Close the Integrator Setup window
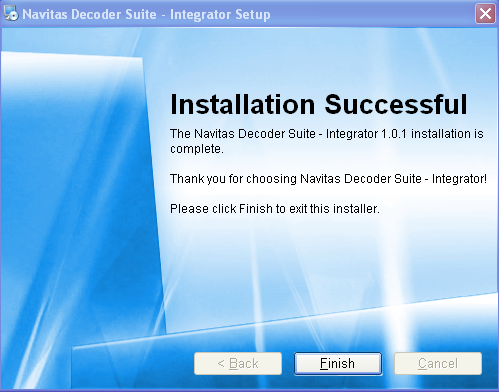This screenshot has width=499, height=392. 485,14
